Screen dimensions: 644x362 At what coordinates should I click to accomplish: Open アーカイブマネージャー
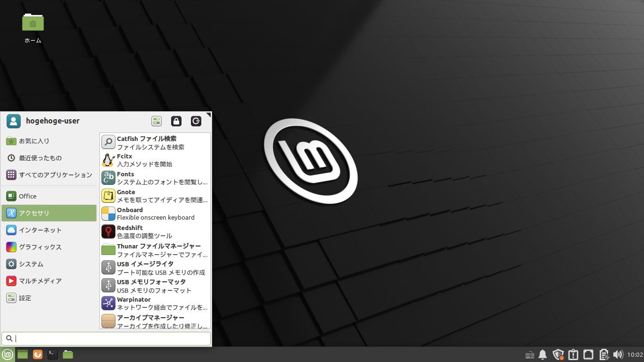(155, 321)
